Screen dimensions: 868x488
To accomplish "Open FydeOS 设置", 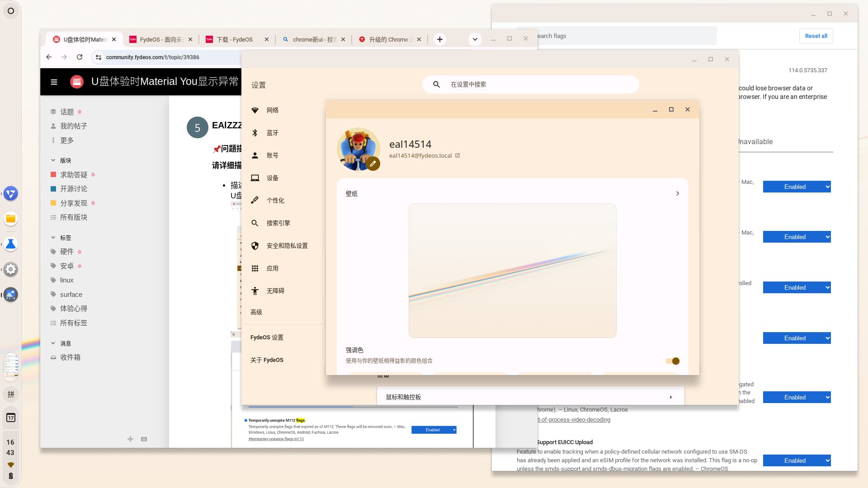I will tap(267, 338).
